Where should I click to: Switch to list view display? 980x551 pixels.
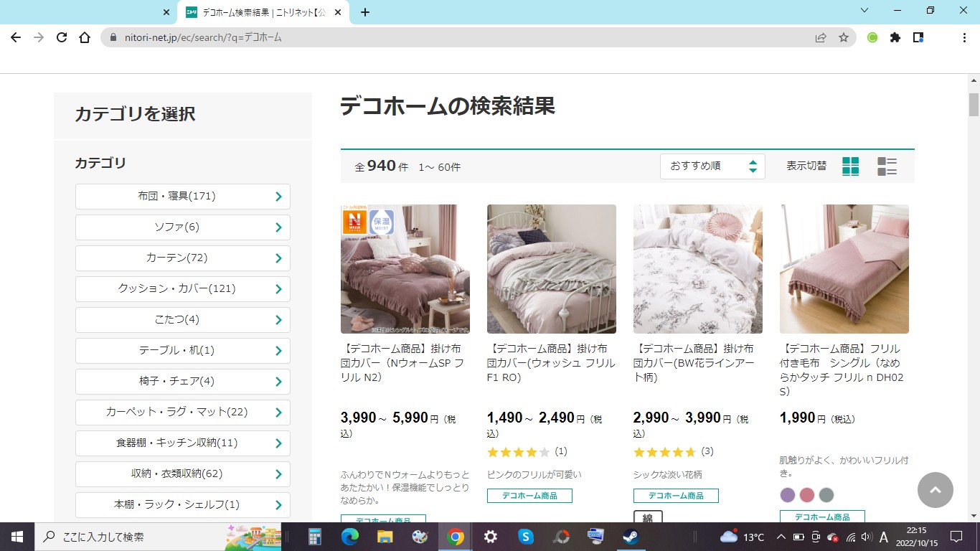coord(887,166)
